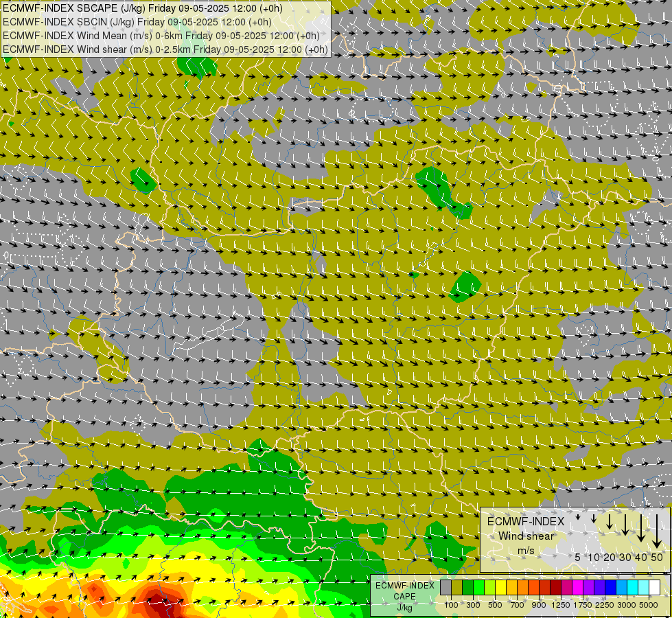Click the '900' CAPE scale value
The image size is (672, 618).
click(x=539, y=605)
